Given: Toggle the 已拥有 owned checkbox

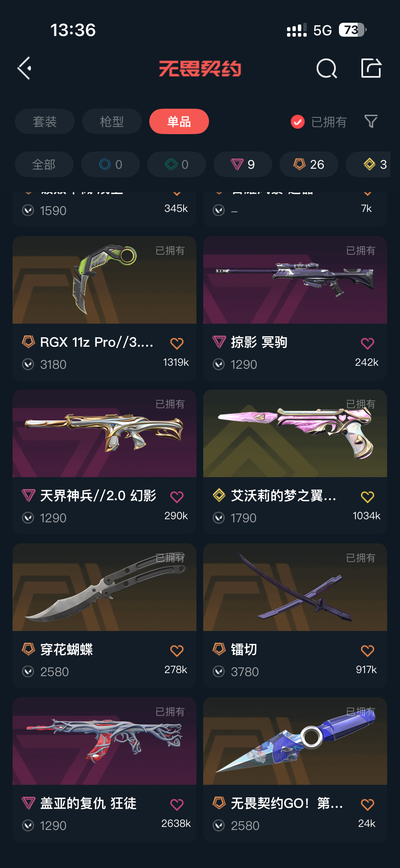Looking at the screenshot, I should click(298, 122).
